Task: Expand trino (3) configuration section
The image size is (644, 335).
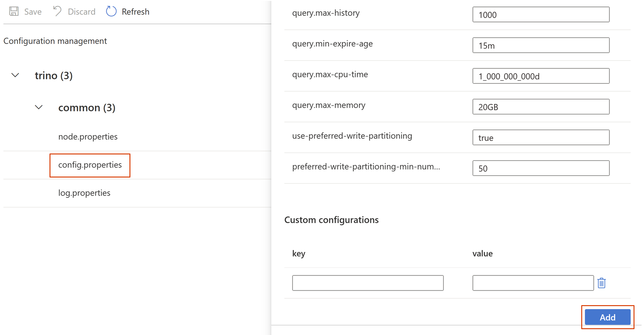Action: 16,75
